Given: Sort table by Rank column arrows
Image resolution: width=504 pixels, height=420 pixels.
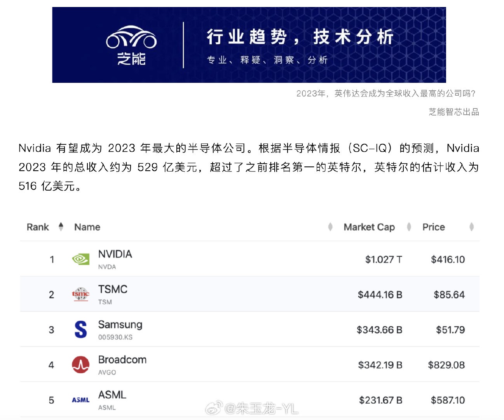Looking at the screenshot, I should [x=61, y=227].
